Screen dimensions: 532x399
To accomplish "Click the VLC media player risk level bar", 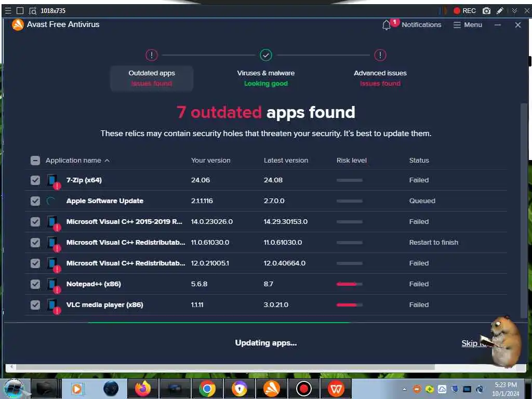I will [350, 305].
